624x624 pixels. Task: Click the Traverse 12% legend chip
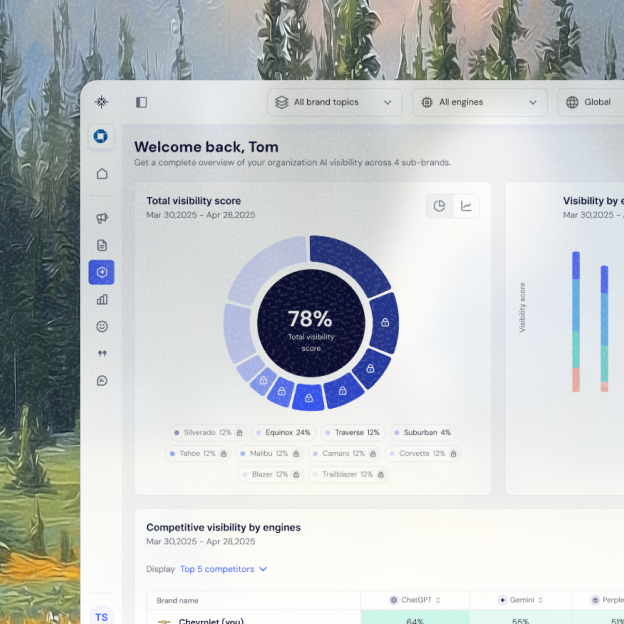click(x=353, y=433)
